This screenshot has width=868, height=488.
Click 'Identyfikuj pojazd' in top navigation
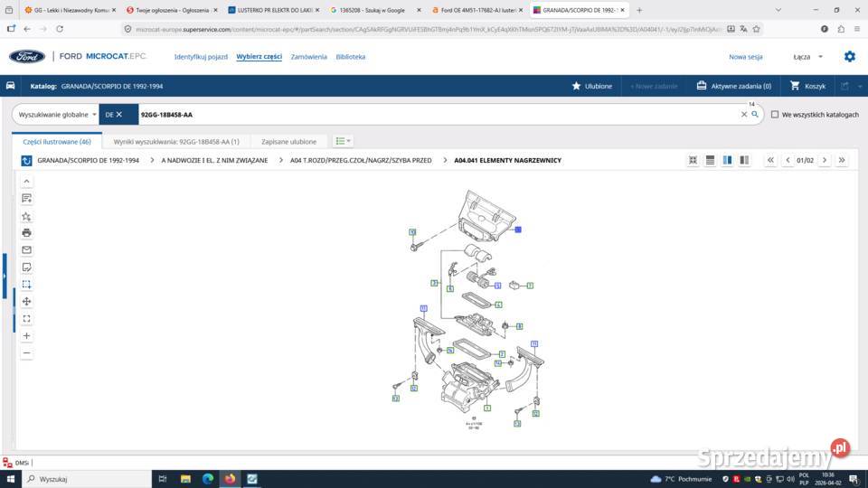click(201, 57)
